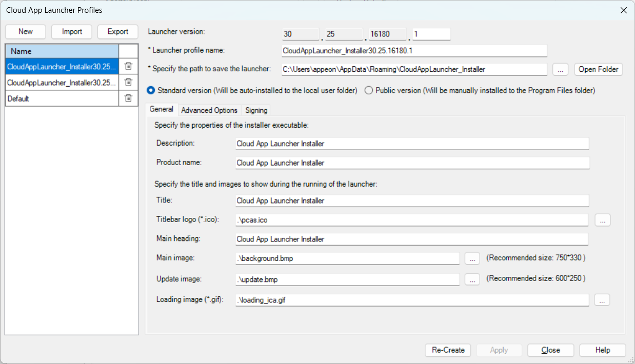
Task: Browse for the launcher save path
Action: [x=560, y=69]
